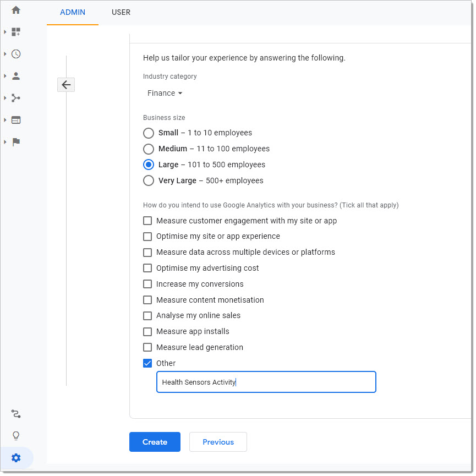Viewport: 476px width, 476px height.
Task: Open the Conversions flag icon
Action: pyautogui.click(x=16, y=142)
